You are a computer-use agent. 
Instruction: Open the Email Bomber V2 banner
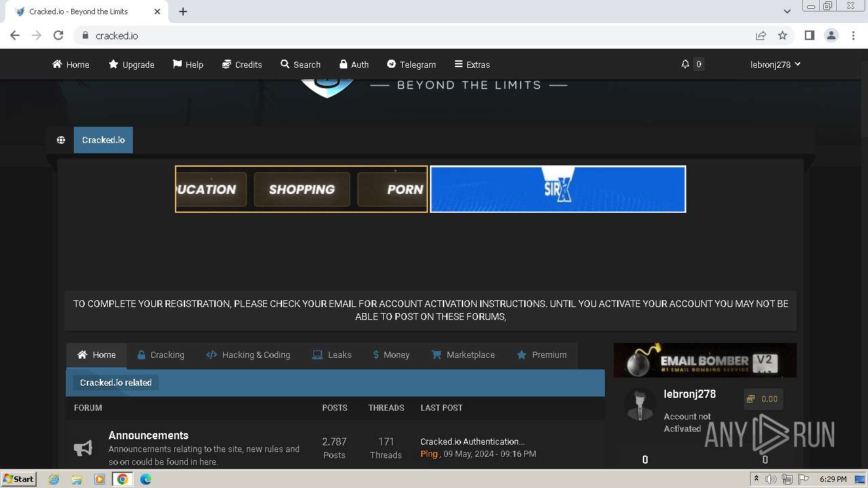coord(705,360)
